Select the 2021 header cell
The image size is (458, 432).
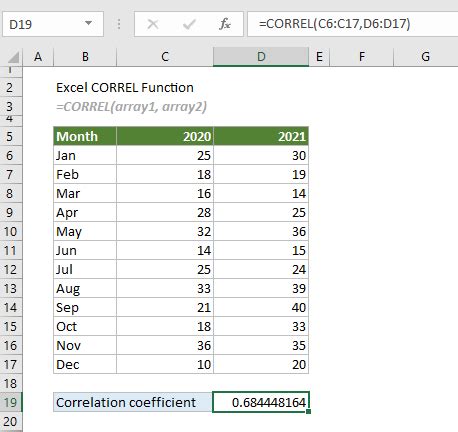click(x=261, y=136)
